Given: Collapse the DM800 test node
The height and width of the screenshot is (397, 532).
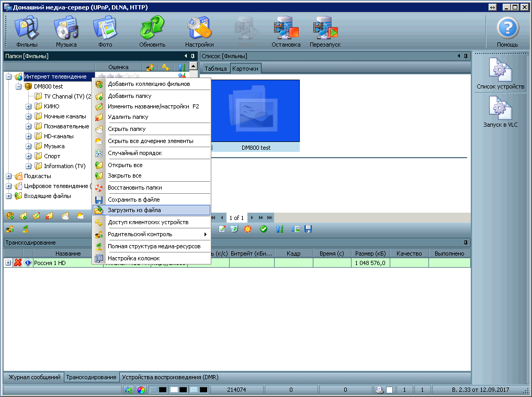Looking at the screenshot, I should click(x=18, y=86).
